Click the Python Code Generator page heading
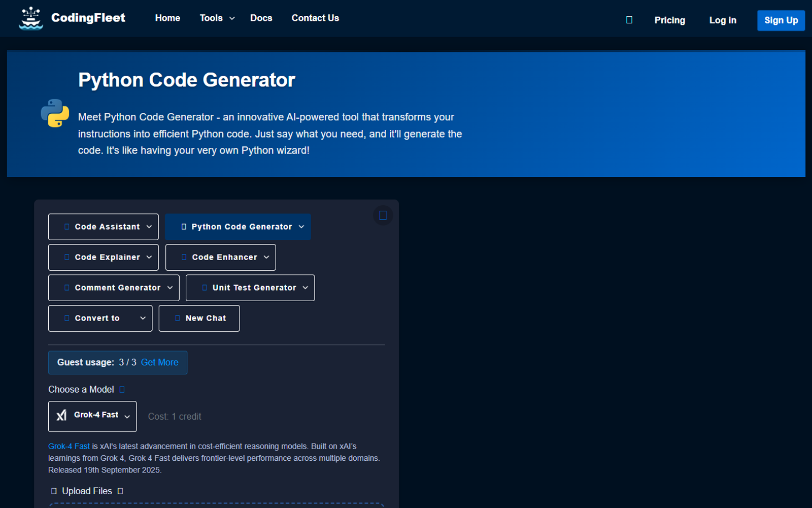 pyautogui.click(x=187, y=80)
